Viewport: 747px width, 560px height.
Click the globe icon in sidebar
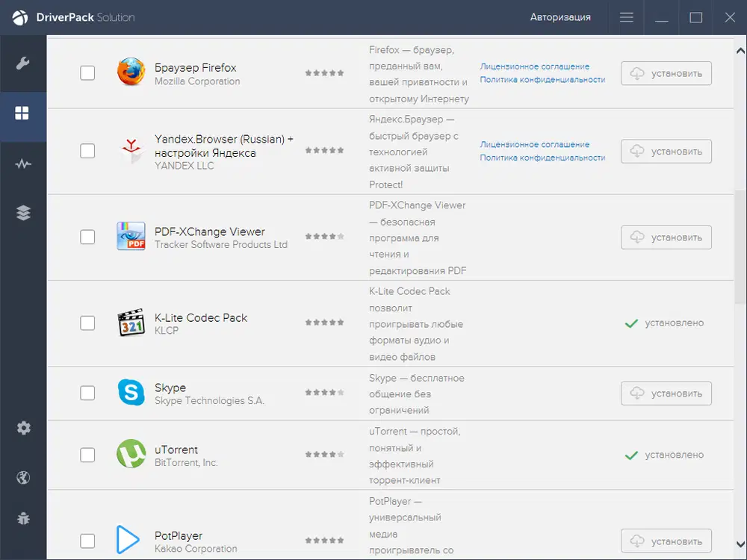[x=23, y=477]
